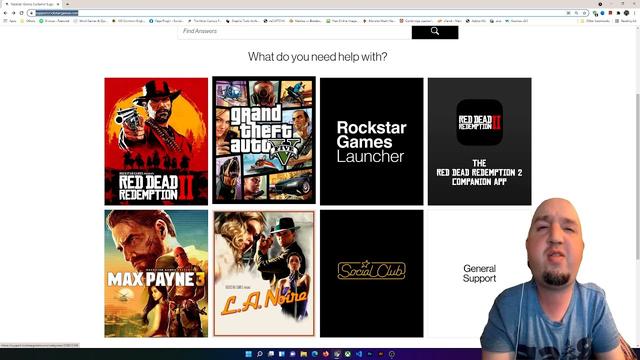The height and width of the screenshot is (360, 640).
Task: Open the Extensions puzzle icon
Action: [618, 13]
